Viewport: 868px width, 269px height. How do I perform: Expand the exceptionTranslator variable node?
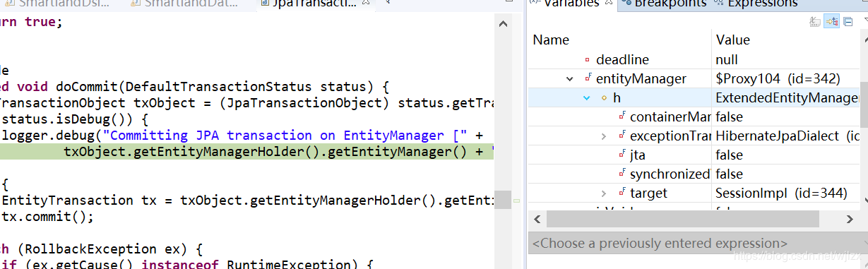[603, 136]
